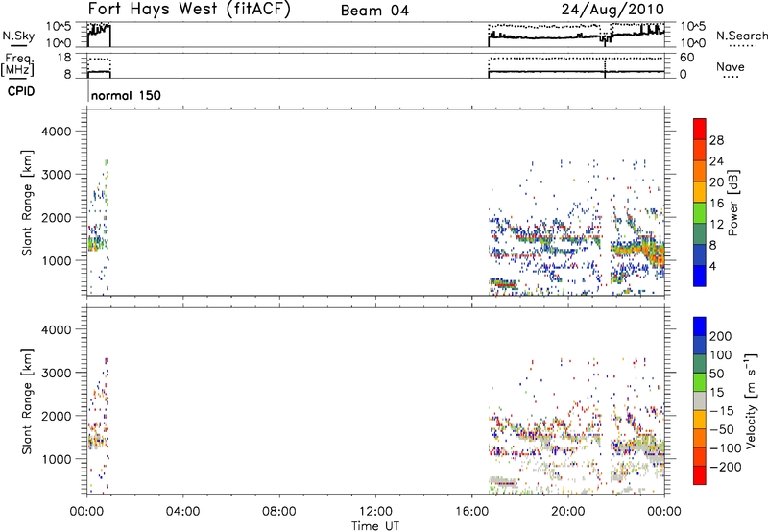Image resolution: width=768 pixels, height=532 pixels.
Task: Click the 'Slant Range [km]' label of velocity panel
Action: point(27,401)
